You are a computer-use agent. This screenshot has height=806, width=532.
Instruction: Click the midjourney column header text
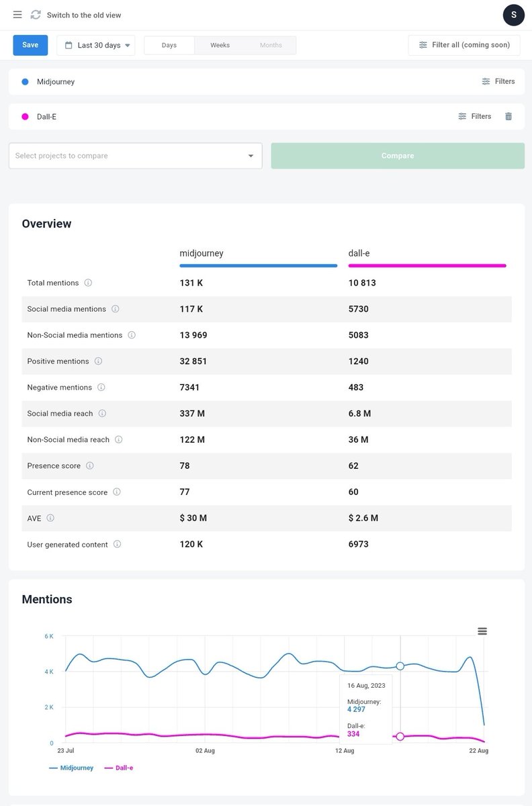pyautogui.click(x=202, y=253)
